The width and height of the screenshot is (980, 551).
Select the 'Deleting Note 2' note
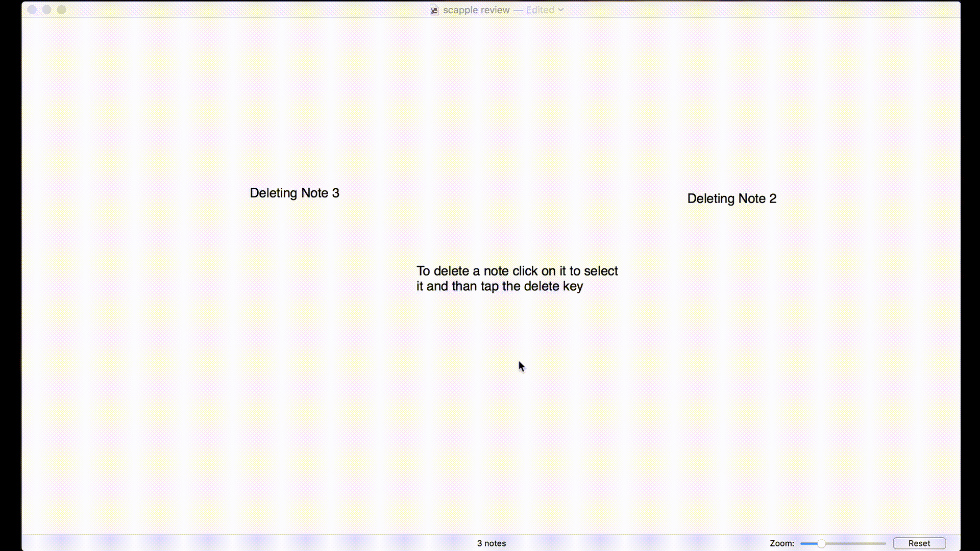(731, 198)
